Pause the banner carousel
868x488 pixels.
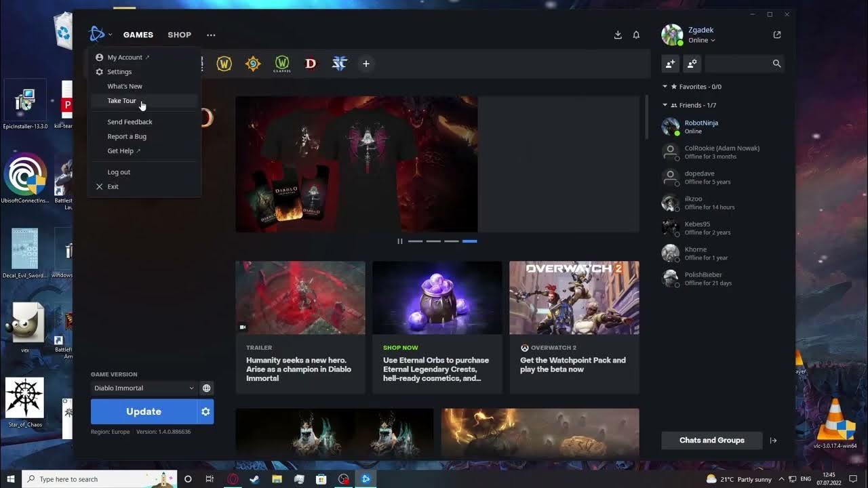coord(400,241)
